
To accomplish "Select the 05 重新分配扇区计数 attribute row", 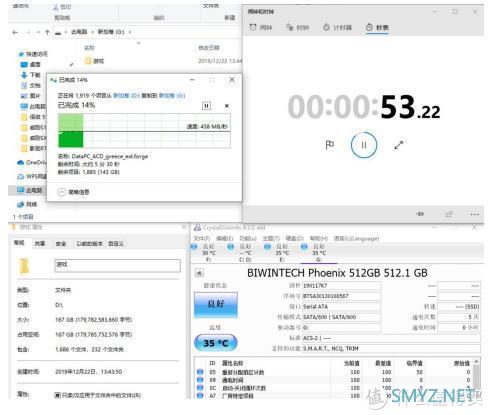I will (x=334, y=372).
